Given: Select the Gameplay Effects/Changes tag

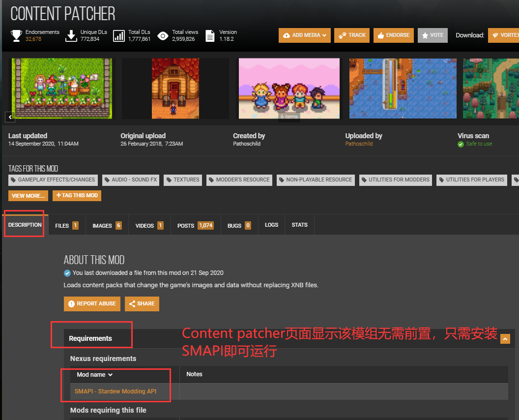Looking at the screenshot, I should pyautogui.click(x=53, y=180).
